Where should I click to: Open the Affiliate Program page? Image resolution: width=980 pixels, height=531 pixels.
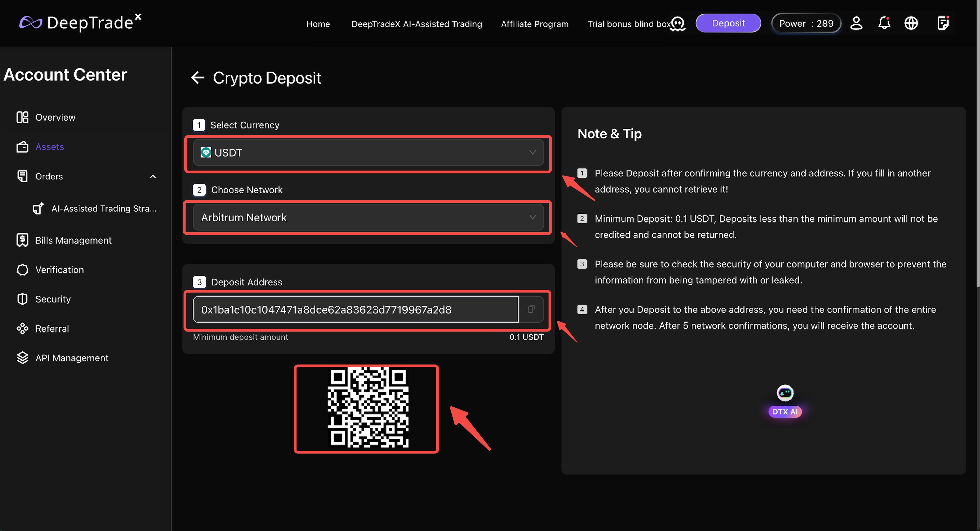[x=535, y=24]
